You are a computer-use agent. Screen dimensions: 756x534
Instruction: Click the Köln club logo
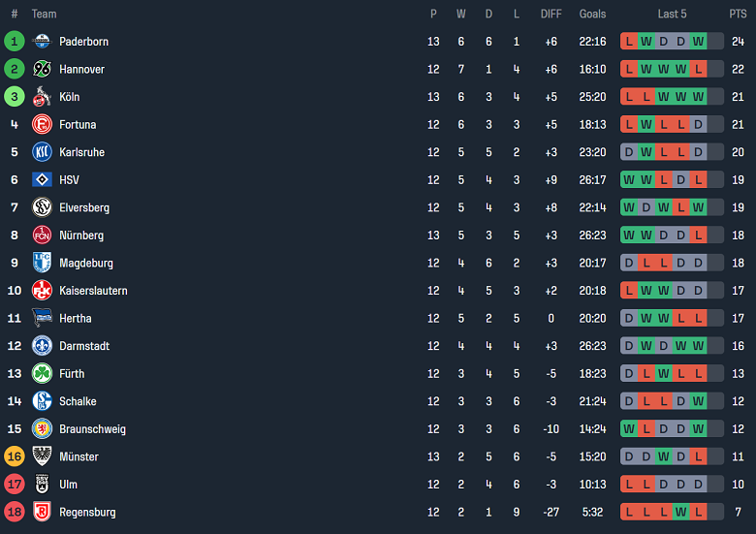42,97
